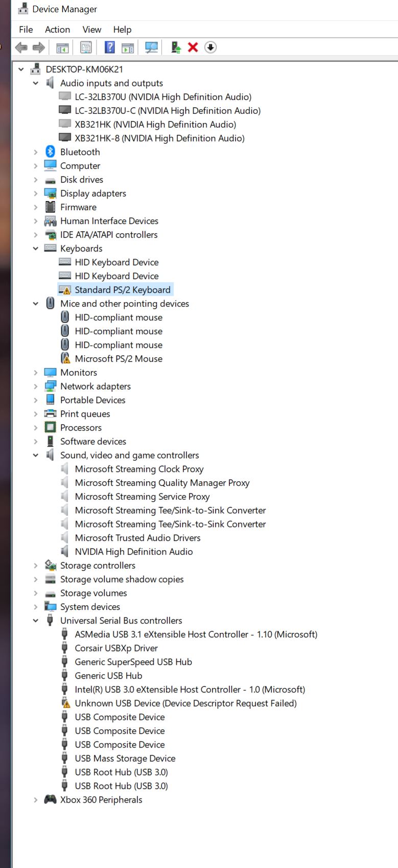This screenshot has height=868, width=398.
Task: Open the View menu
Action: pyautogui.click(x=92, y=30)
